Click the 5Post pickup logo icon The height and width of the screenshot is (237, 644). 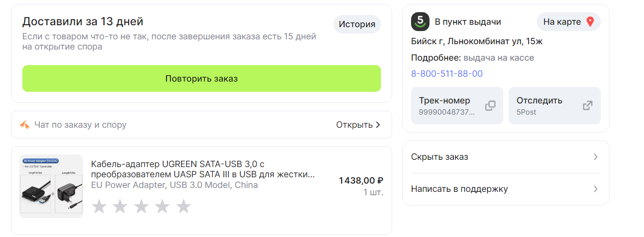[x=420, y=22]
